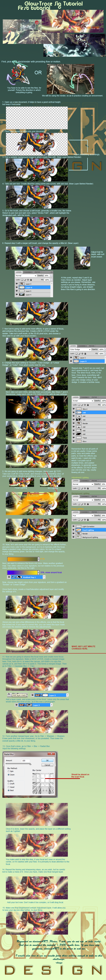Image resolution: width=106 pixels, height=980 pixels.
Task: Toggle visibility eye of Layer 6
Action: coord(17,287)
